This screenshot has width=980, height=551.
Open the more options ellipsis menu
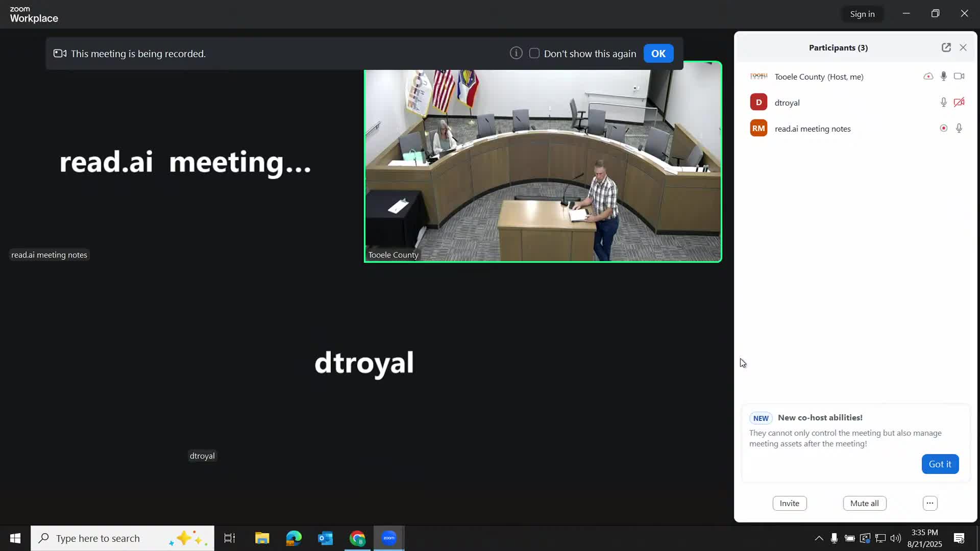pos(930,504)
